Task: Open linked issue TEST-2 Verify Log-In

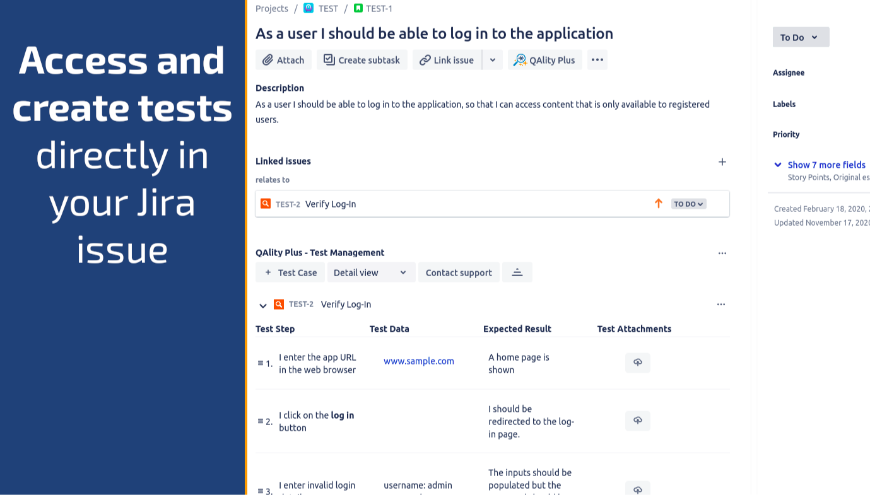Action: [x=492, y=204]
